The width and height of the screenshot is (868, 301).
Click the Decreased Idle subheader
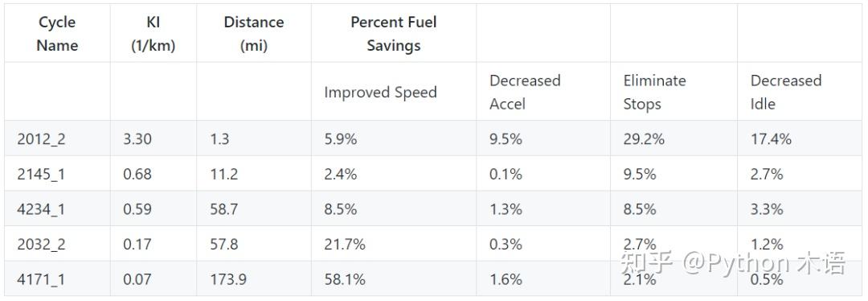pos(800,92)
